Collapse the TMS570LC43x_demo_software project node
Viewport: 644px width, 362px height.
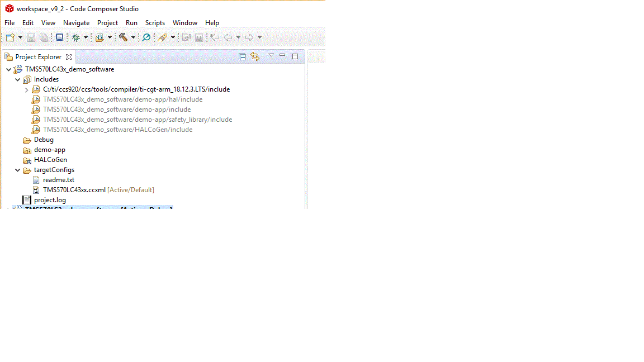click(x=8, y=70)
